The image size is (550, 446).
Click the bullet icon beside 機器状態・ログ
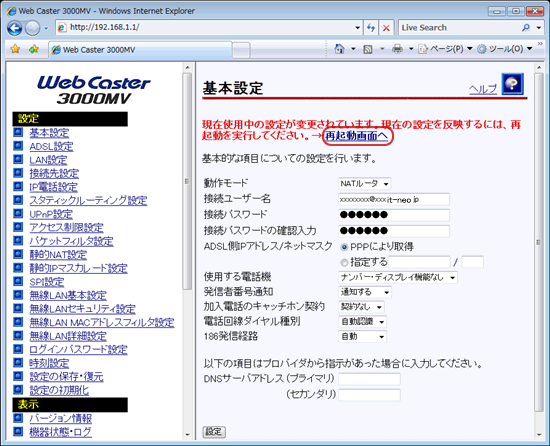point(18,431)
